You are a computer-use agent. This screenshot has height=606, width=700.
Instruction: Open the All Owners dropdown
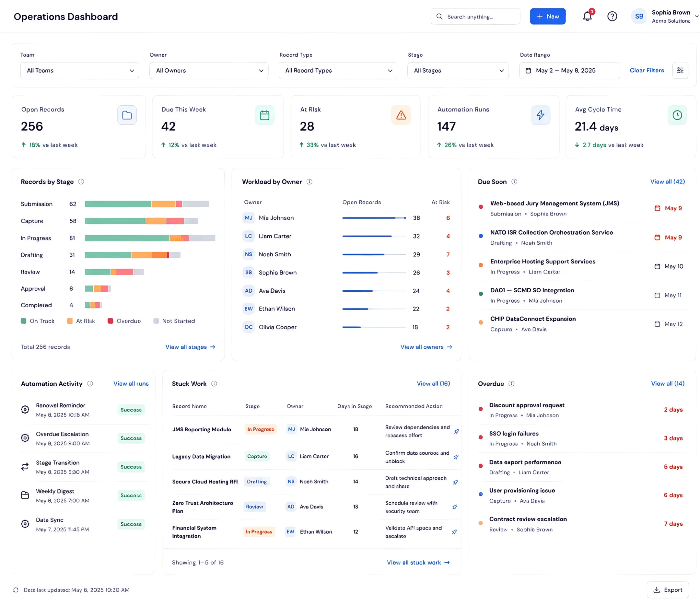[209, 70]
